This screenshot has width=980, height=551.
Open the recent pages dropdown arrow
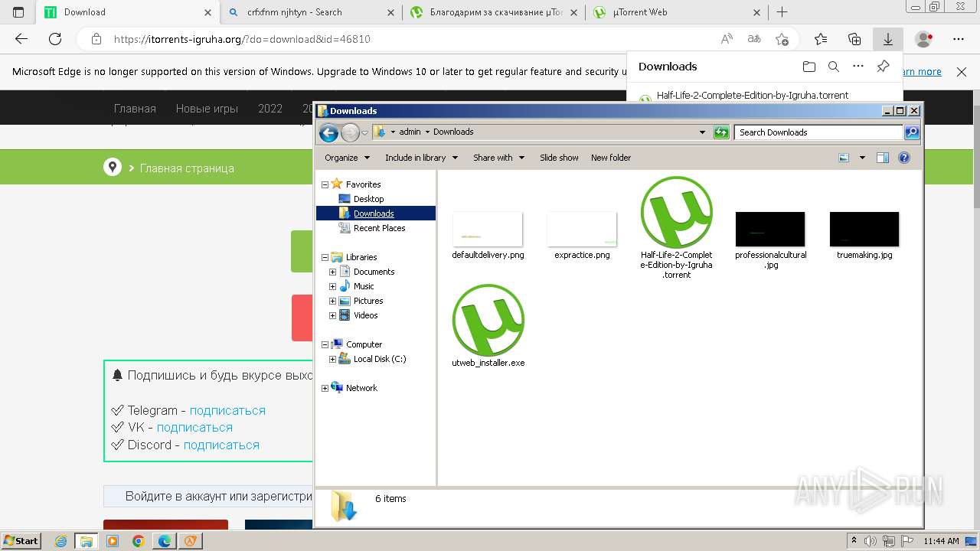point(365,132)
